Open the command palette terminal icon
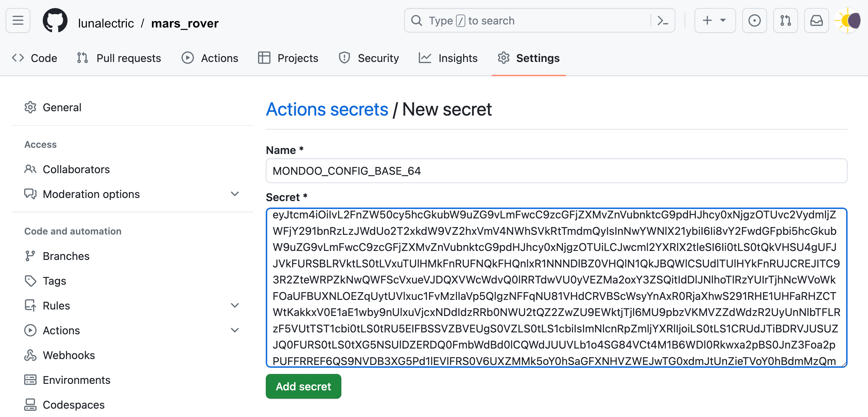 (662, 20)
